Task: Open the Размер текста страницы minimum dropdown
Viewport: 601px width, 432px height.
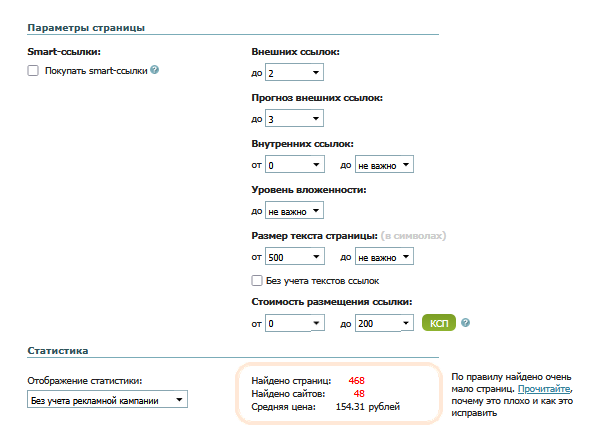Action: click(294, 257)
